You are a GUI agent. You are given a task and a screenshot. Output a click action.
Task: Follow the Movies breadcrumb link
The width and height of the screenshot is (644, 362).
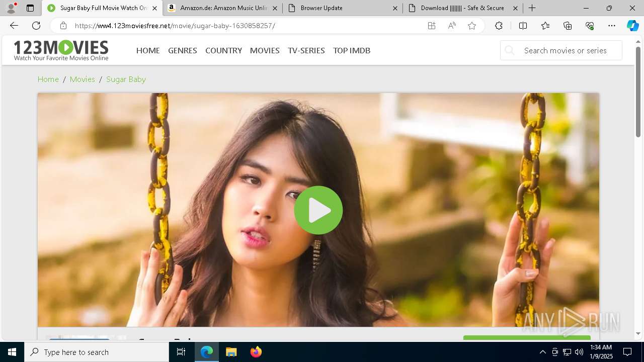pos(83,79)
